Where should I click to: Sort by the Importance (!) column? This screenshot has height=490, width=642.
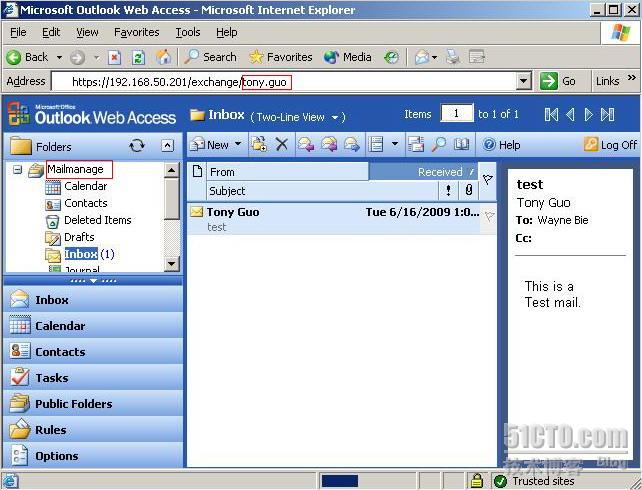point(448,191)
